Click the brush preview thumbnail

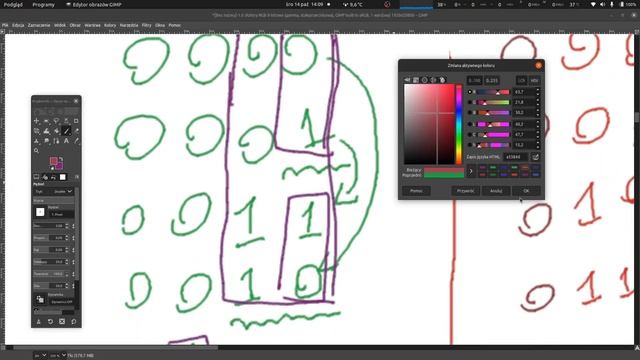tap(40, 212)
